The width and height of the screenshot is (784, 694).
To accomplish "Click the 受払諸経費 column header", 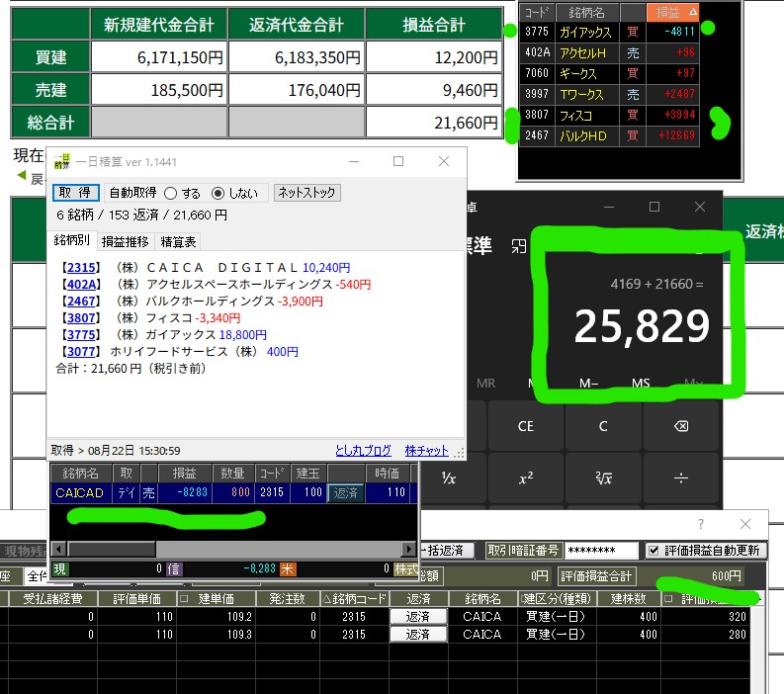I will 52,598.
